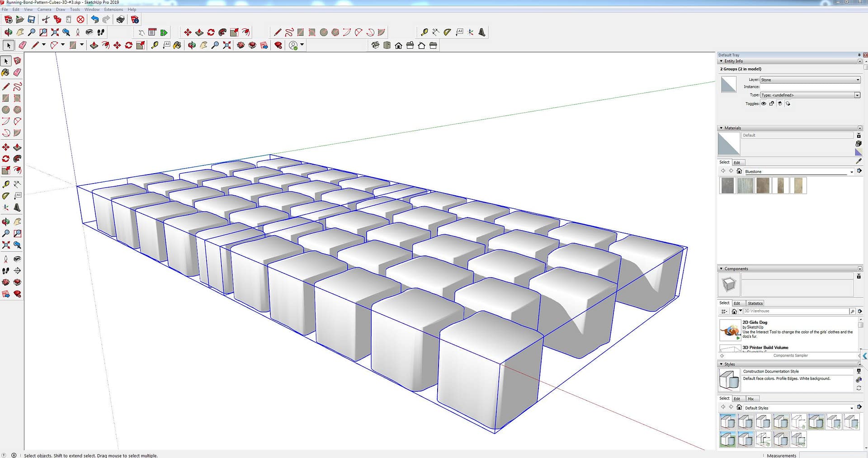Image resolution: width=868 pixels, height=458 pixels.
Task: Click the Print icon in the toolbar
Action: (120, 19)
